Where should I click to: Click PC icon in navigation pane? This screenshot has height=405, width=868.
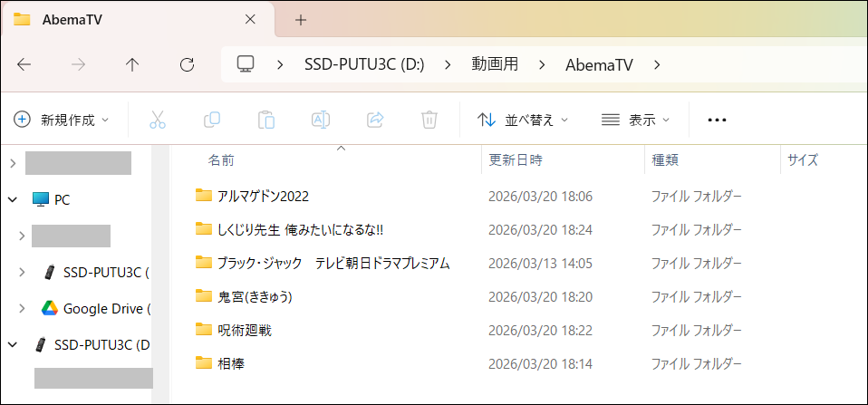point(41,199)
